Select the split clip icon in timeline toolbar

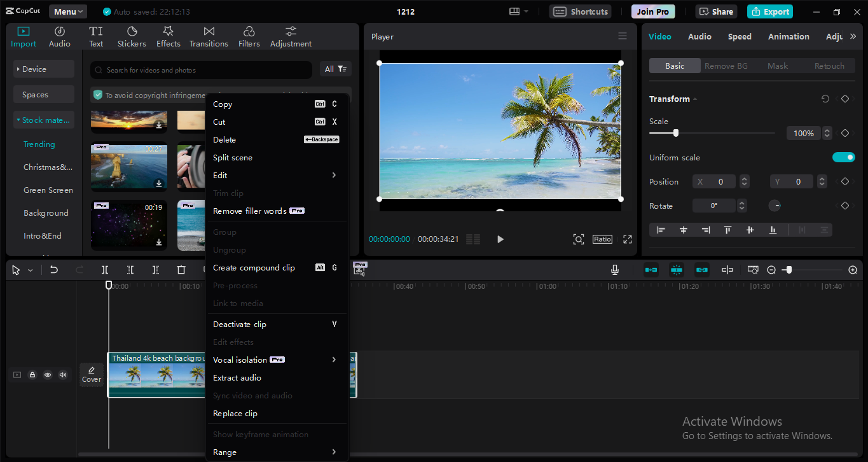click(104, 269)
